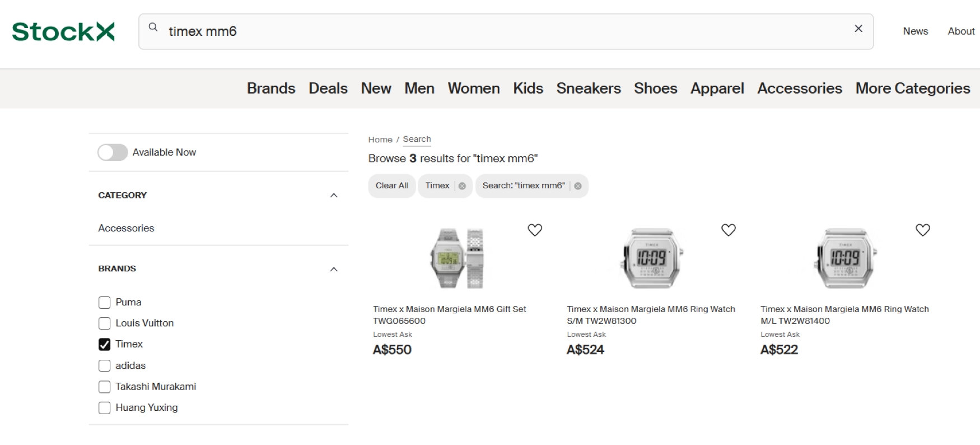
Task: Click the Clear All filters button
Action: [x=392, y=186]
